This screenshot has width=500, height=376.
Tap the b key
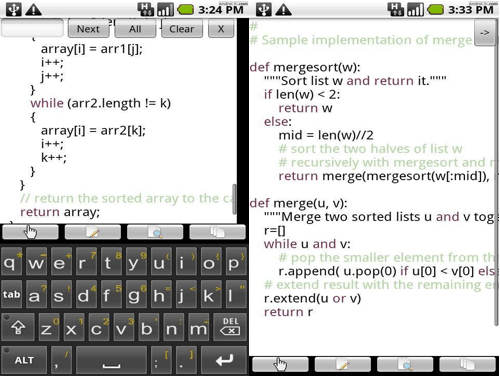(x=149, y=327)
